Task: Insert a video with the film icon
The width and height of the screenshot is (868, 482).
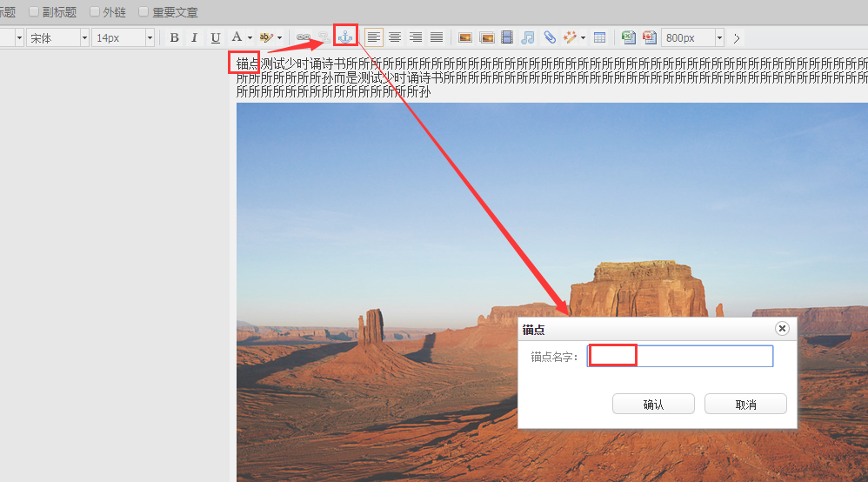Action: [x=506, y=37]
